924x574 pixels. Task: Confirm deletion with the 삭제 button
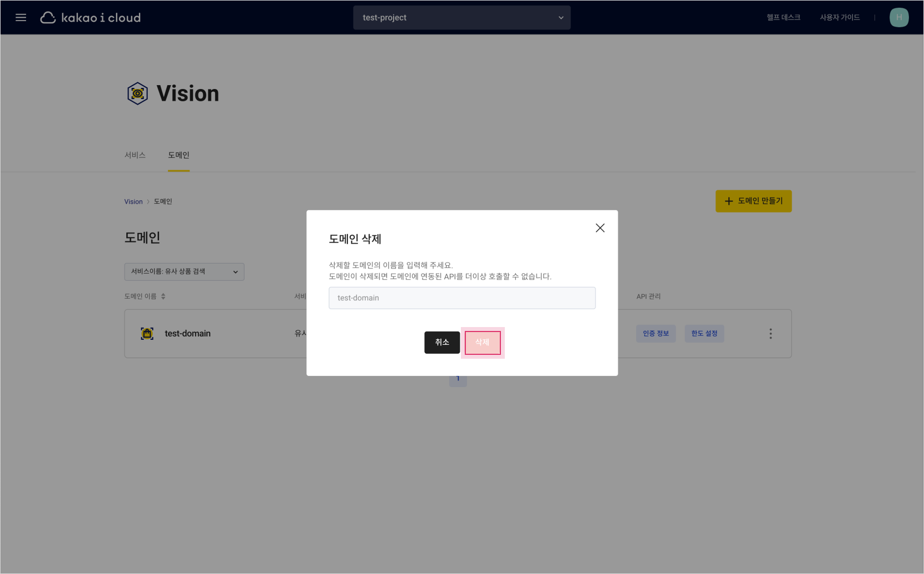(x=482, y=343)
